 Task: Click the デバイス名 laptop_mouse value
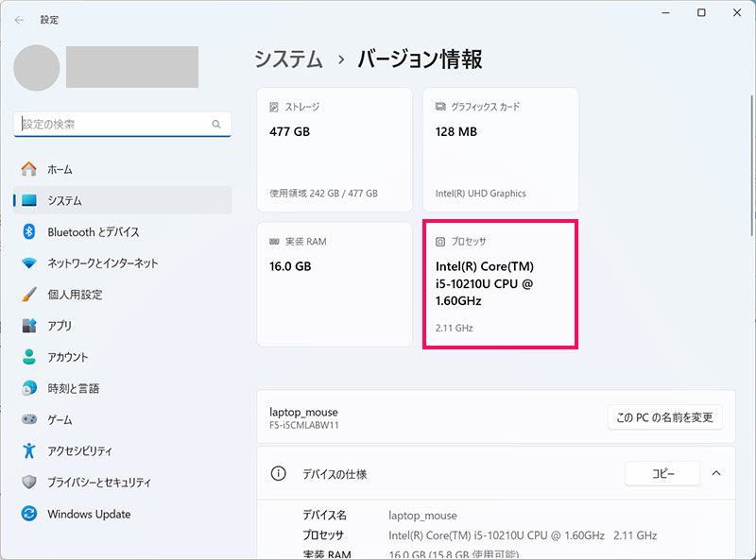[422, 516]
